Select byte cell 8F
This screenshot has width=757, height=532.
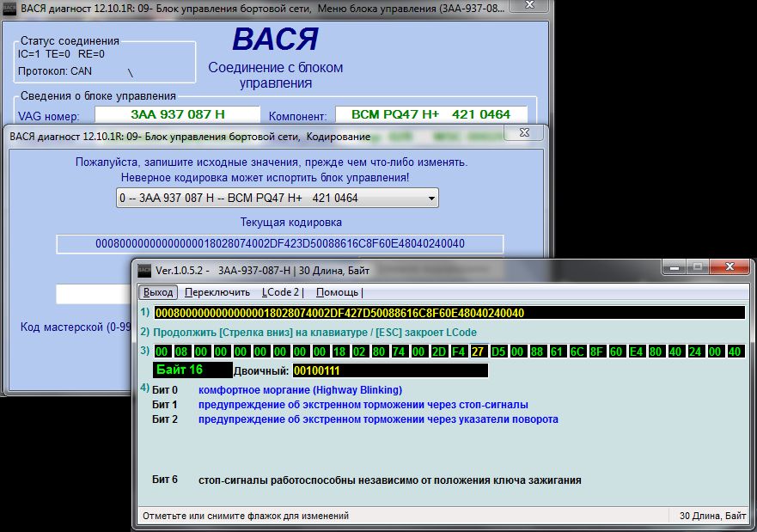click(x=596, y=352)
